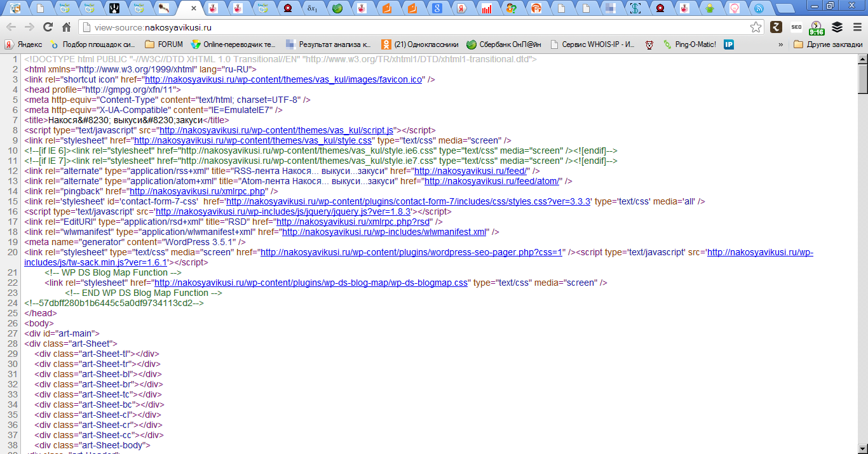Image resolution: width=868 pixels, height=454 pixels.
Task: Click the scrollbar down arrow
Action: point(862,449)
